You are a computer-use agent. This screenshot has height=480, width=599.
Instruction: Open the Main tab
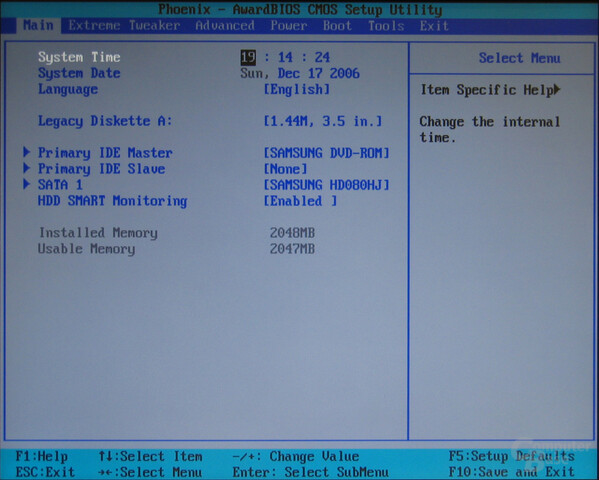38,26
